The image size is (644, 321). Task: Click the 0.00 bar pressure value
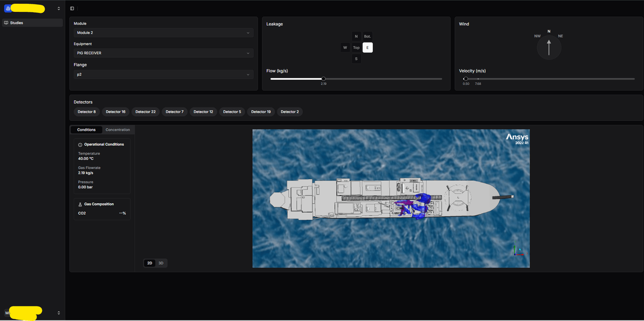pyautogui.click(x=85, y=187)
